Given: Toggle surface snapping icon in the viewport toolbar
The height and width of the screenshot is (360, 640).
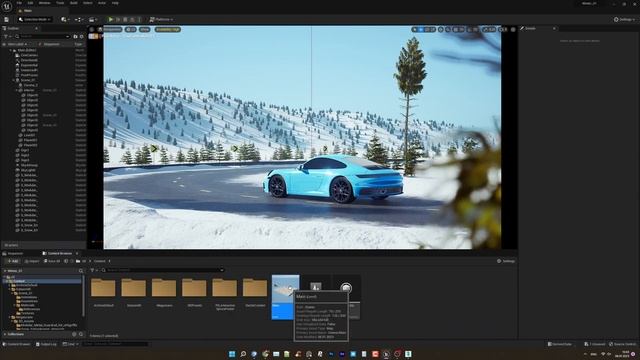Looking at the screenshot, I should point(448,29).
